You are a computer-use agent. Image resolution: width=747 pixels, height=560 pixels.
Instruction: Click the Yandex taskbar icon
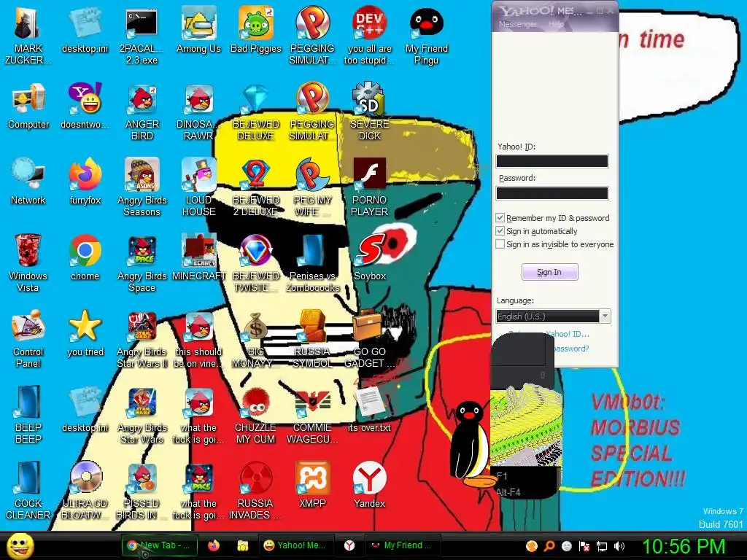[x=349, y=545]
